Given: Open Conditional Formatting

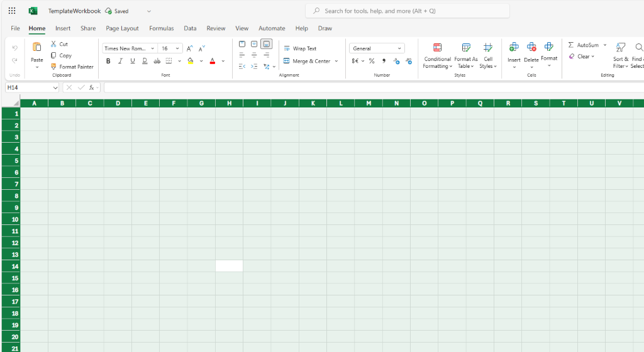Looking at the screenshot, I should click(x=438, y=56).
